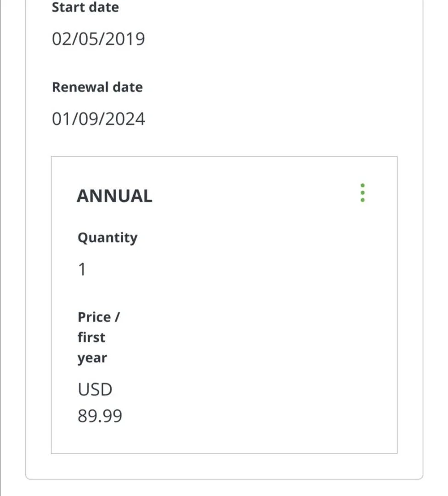Image resolution: width=448 pixels, height=496 pixels.
Task: Click the ANNUAL plan heading
Action: (x=115, y=196)
